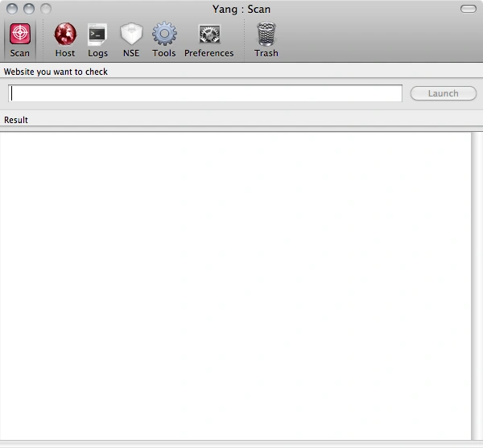
Task: Toggle the toolbar with the pill button
Action: 469,9
